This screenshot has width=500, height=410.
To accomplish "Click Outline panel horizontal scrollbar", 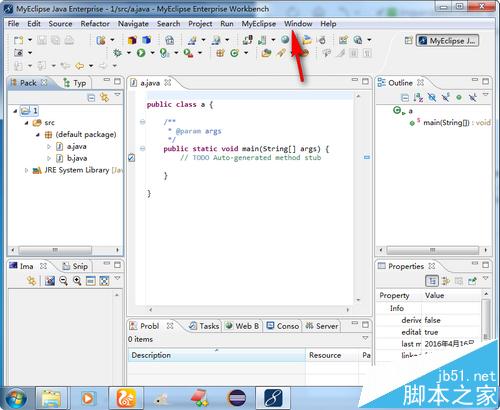I will point(433,250).
